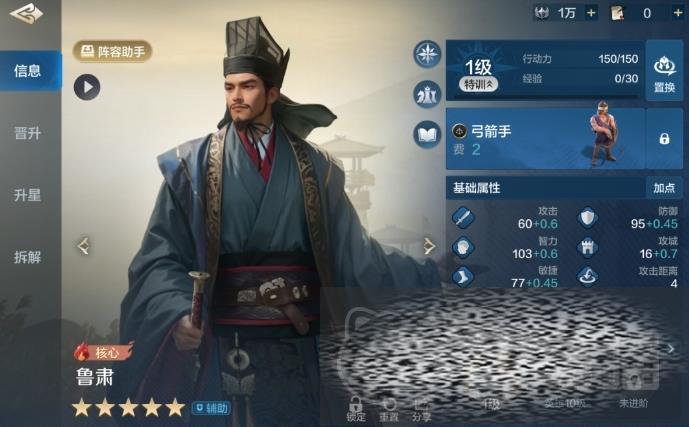Switch to the 晋升 tab
This screenshot has width=689, height=427.
[29, 133]
